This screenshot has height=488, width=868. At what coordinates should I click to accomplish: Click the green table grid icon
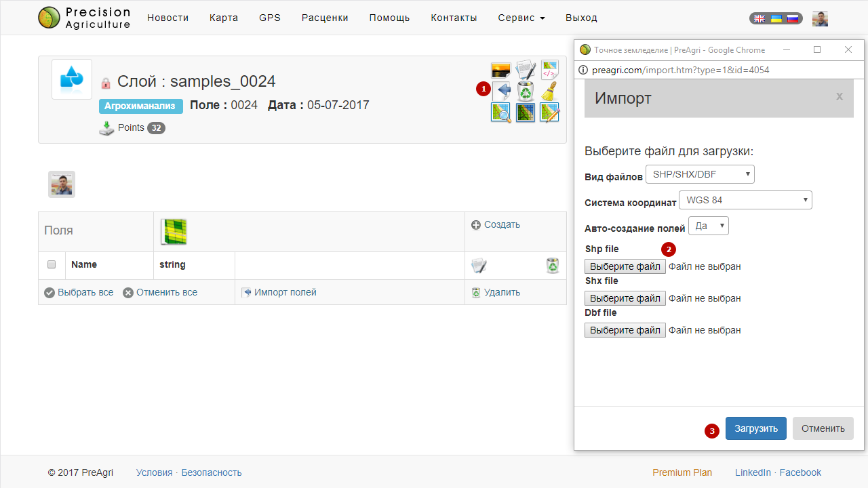point(174,232)
